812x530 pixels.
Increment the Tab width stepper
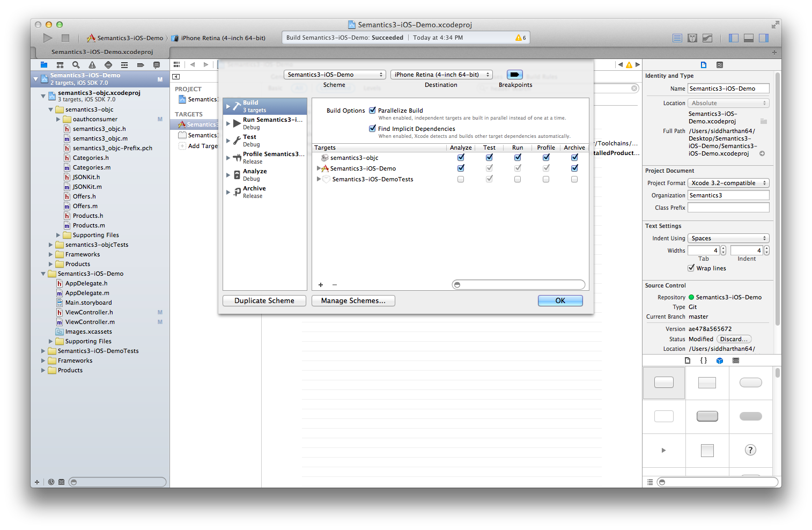tap(723, 248)
